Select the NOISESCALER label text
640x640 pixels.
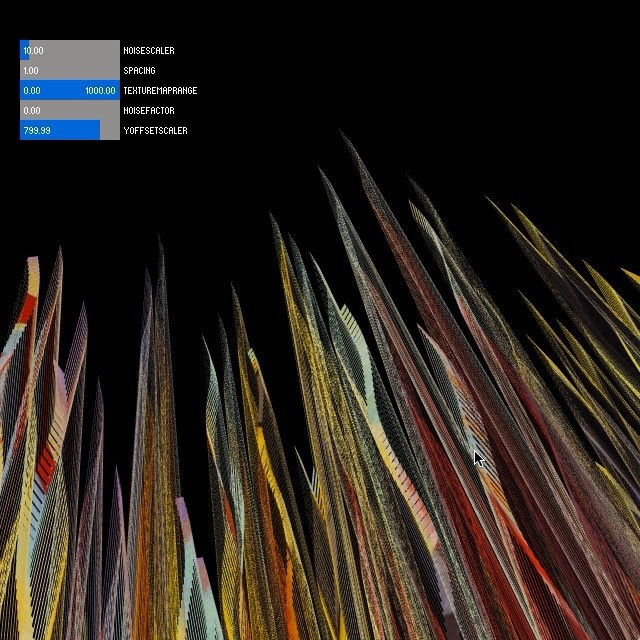point(148,51)
